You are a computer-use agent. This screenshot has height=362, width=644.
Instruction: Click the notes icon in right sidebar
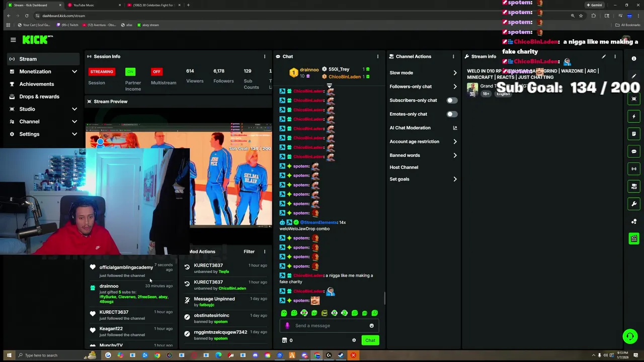pyautogui.click(x=634, y=134)
